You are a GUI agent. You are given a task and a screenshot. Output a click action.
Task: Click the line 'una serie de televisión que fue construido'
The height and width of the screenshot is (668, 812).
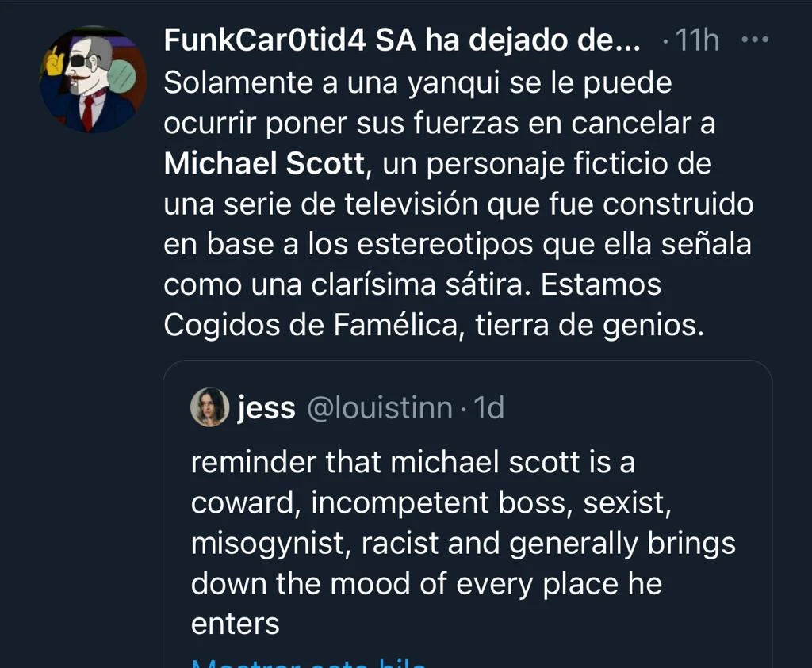pos(458,204)
